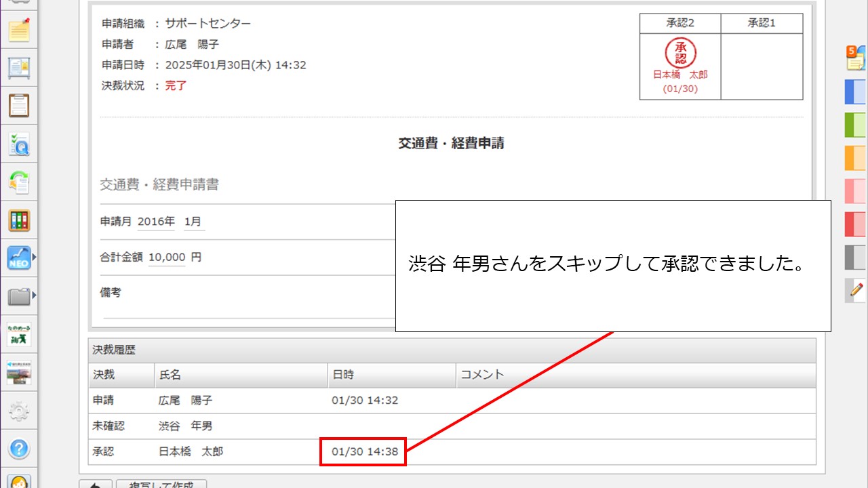Select the orange sticky note color tab
The height and width of the screenshot is (488, 868).
click(x=855, y=158)
